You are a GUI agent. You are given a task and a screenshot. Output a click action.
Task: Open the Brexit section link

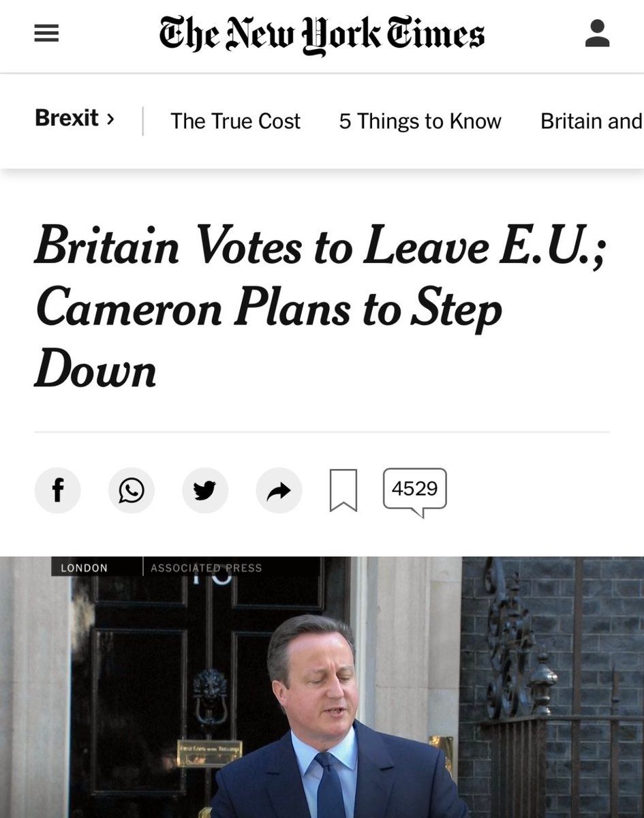tap(67, 119)
